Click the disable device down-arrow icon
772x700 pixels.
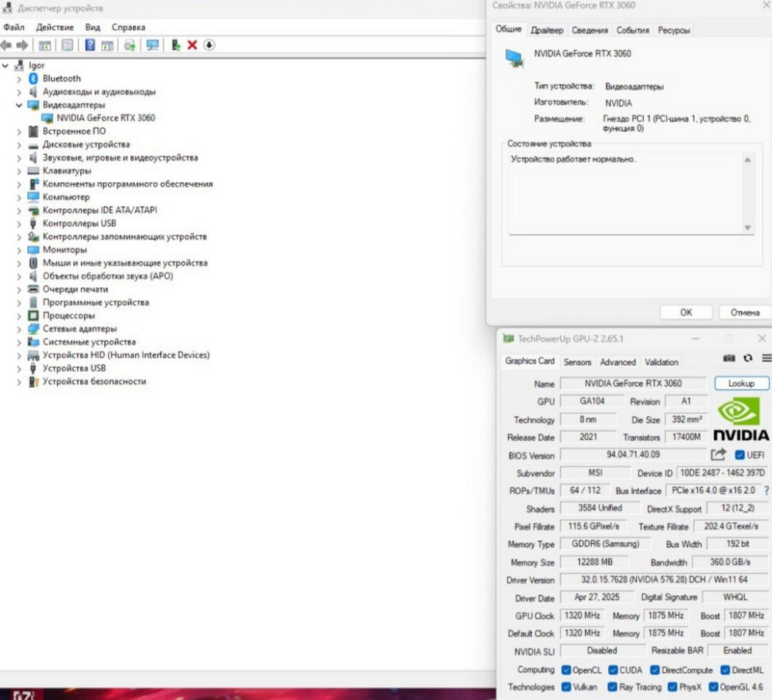pos(209,46)
